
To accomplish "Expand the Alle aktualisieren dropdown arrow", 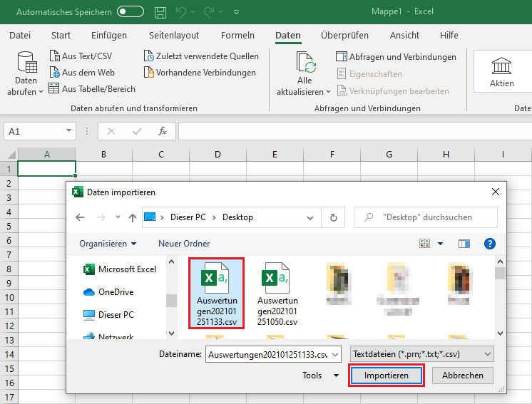I will click(328, 92).
